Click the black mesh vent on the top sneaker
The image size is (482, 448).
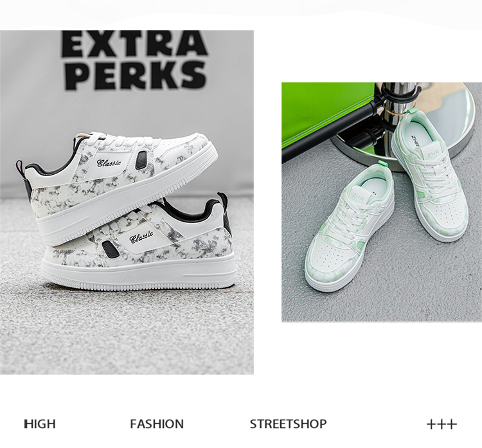141,160
